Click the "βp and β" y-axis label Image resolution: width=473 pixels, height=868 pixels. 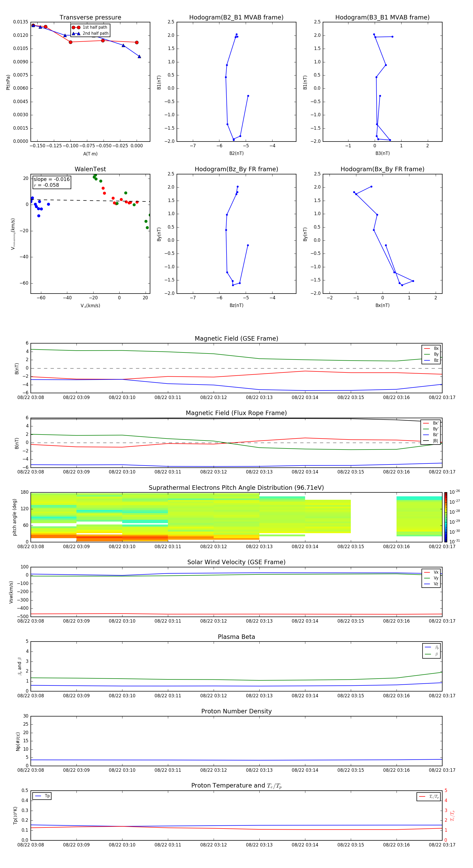tap(19, 666)
